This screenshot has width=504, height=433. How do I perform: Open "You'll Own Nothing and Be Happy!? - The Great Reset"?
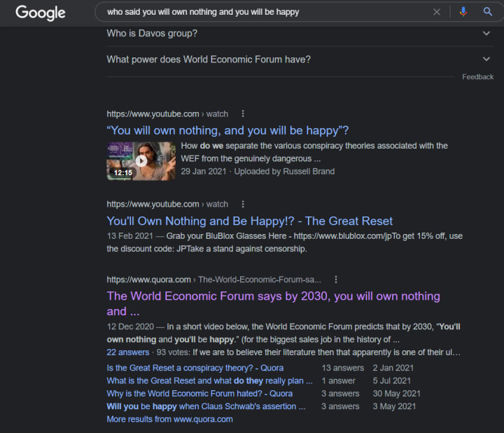tap(250, 221)
